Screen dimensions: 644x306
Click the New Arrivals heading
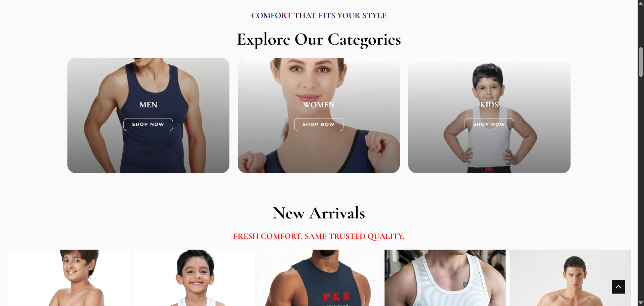(x=319, y=213)
